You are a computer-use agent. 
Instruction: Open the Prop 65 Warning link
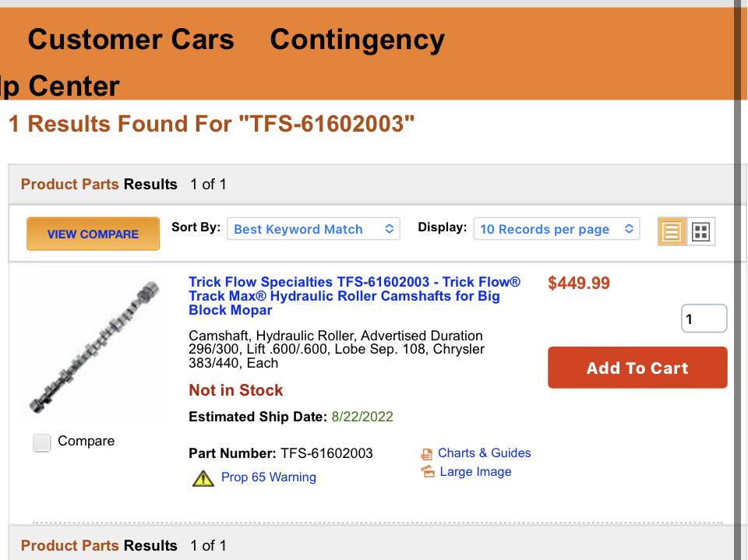(x=268, y=477)
